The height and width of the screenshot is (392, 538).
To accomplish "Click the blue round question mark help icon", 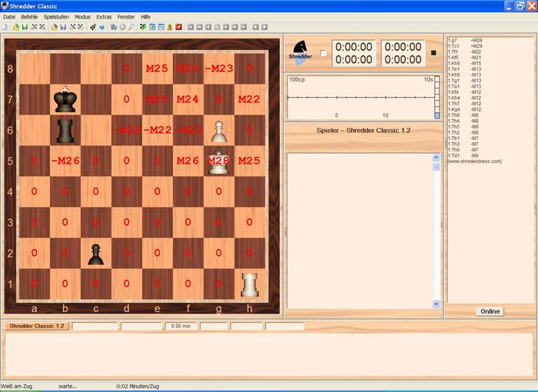I will (x=102, y=27).
